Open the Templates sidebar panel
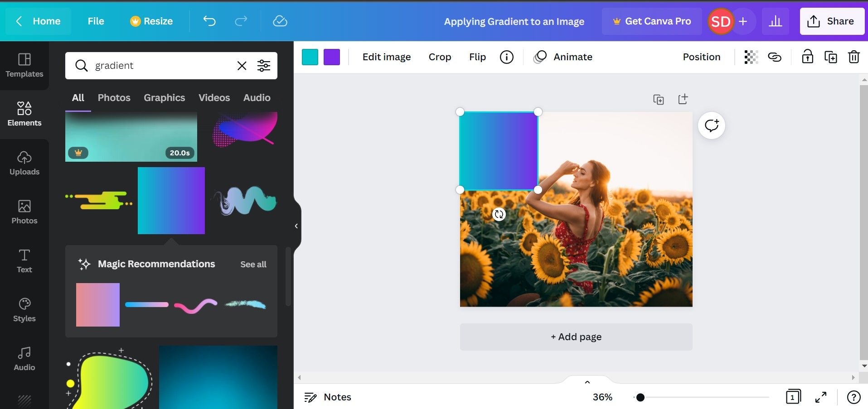The width and height of the screenshot is (868, 409). [24, 66]
